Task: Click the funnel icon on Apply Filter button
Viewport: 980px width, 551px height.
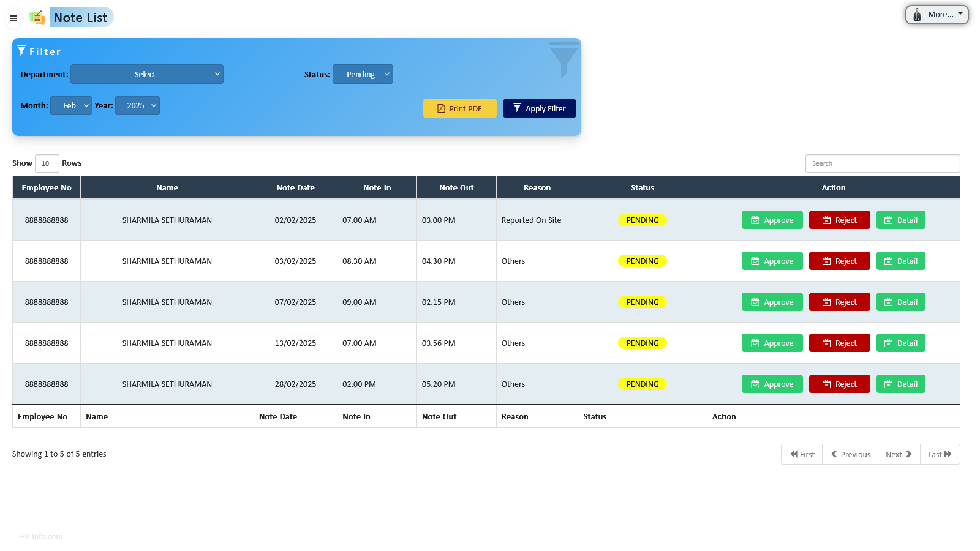Action: coord(516,108)
